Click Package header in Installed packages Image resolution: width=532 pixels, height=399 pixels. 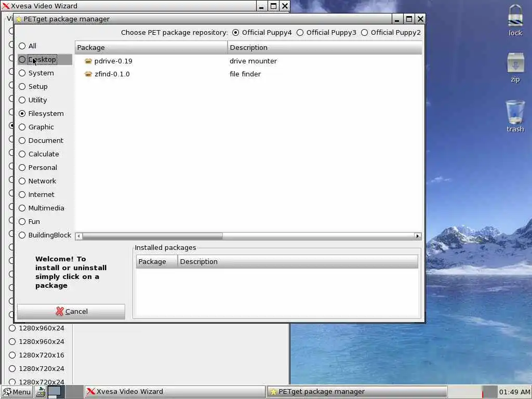(x=157, y=262)
